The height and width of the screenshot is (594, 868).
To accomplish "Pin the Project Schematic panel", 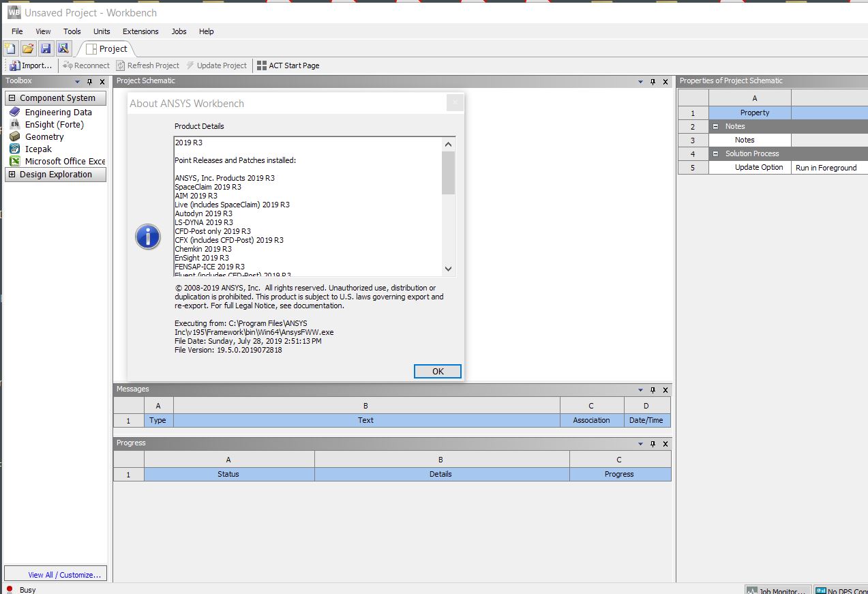I will pos(653,82).
